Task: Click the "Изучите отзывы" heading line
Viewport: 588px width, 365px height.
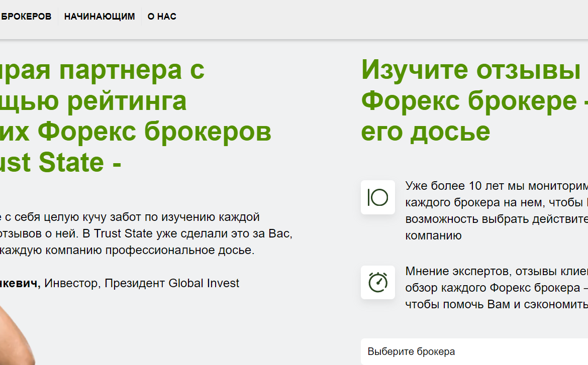Action: [471, 70]
